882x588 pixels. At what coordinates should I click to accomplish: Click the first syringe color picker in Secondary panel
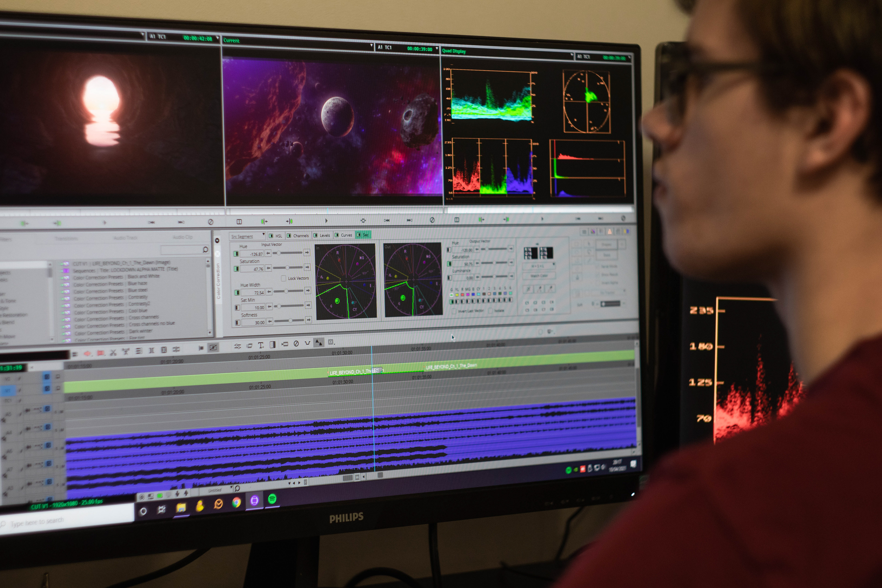(528, 289)
